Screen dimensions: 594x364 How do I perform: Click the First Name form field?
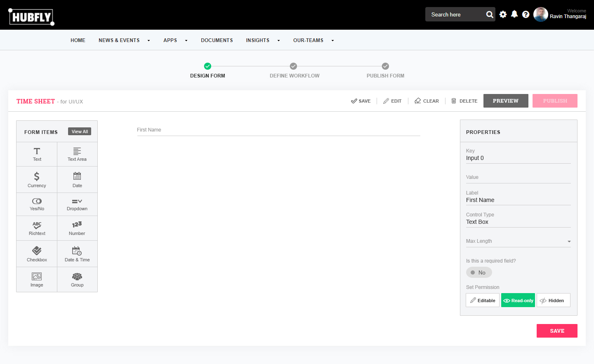point(278,130)
